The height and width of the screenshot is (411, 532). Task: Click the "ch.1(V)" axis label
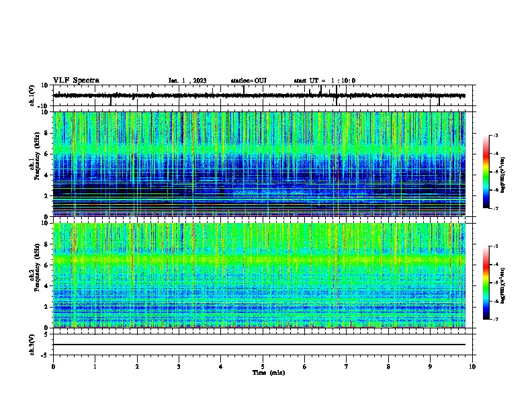coord(32,95)
